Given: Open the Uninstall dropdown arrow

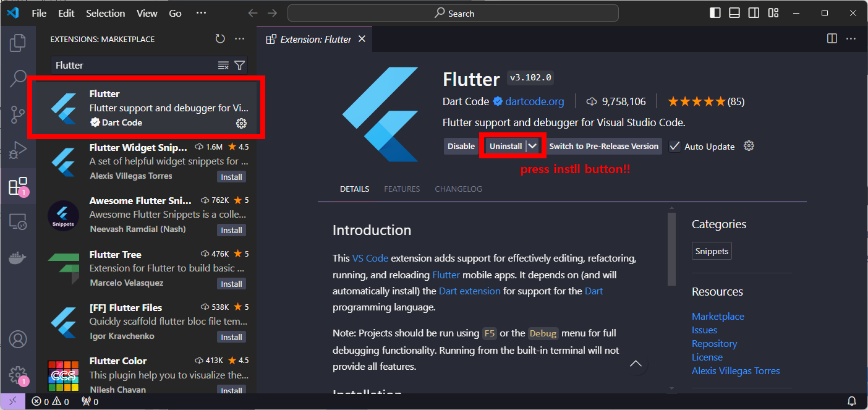Looking at the screenshot, I should coord(533,146).
